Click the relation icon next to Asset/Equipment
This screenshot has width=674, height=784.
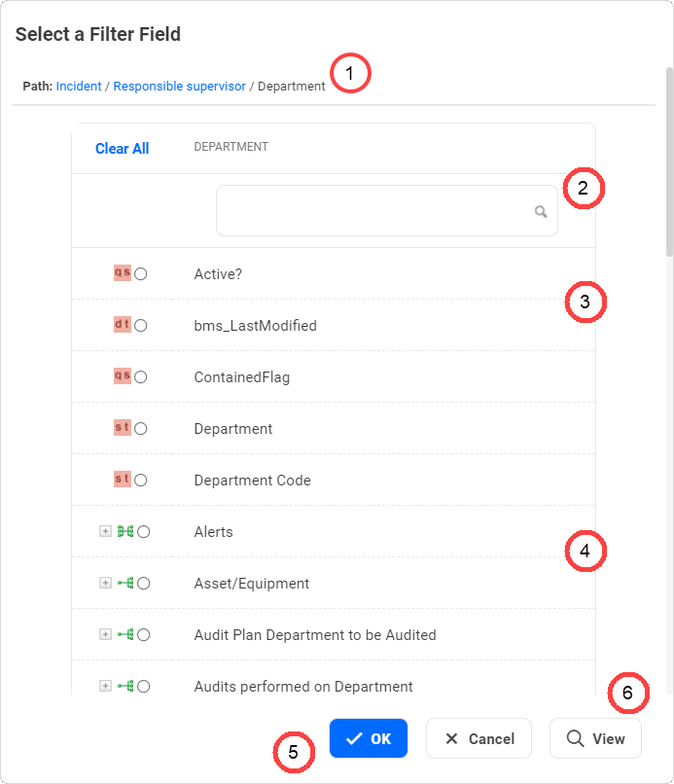[124, 583]
